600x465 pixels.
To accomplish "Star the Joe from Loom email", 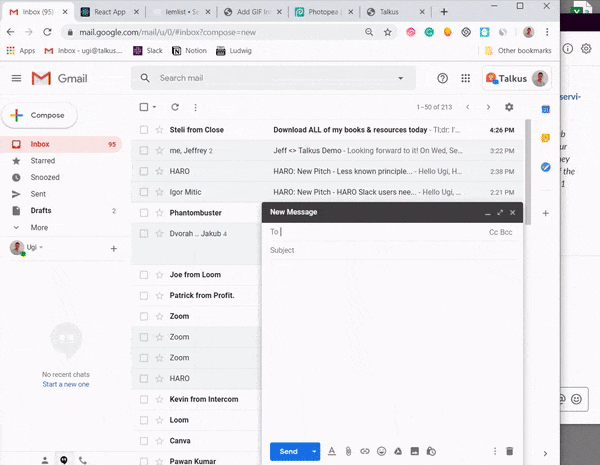I will [x=160, y=275].
